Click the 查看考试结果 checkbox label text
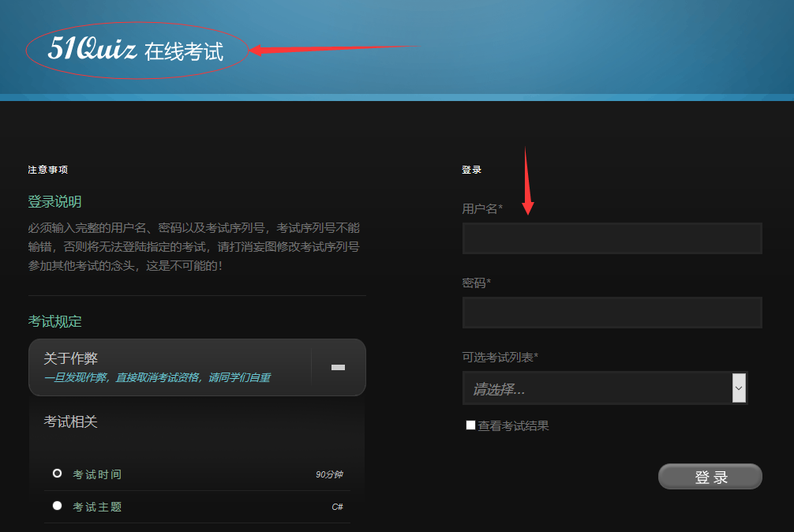 (513, 426)
